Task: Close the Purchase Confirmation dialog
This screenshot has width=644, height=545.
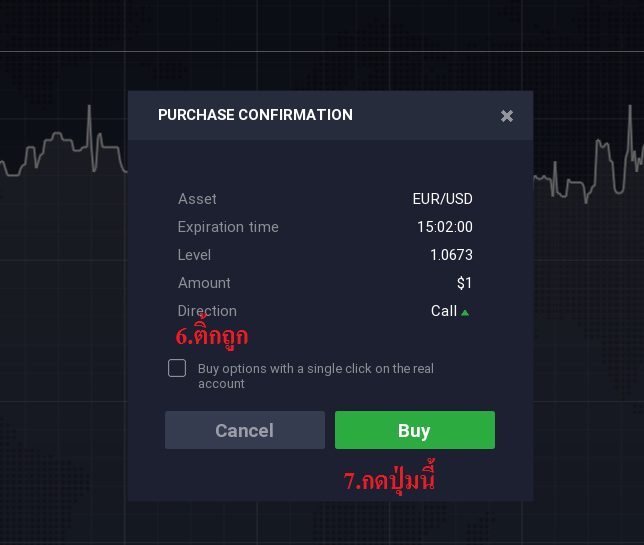Action: point(507,116)
